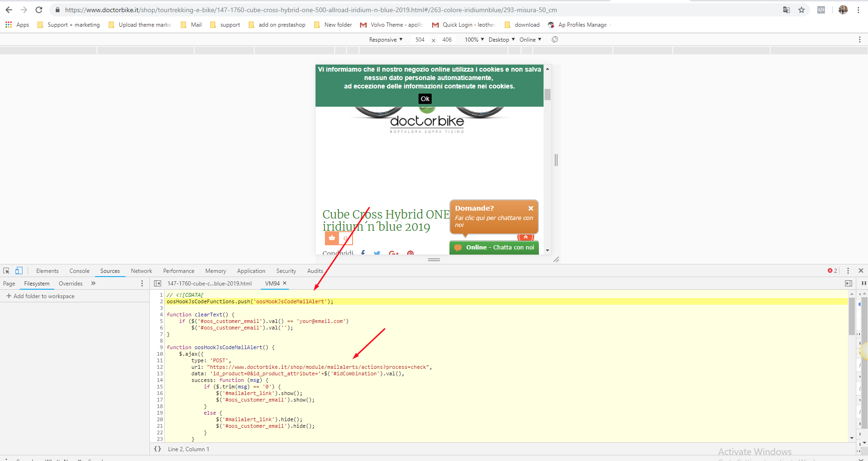The height and width of the screenshot is (461, 868).
Task: Close the VM94 source tab
Action: coord(285,283)
